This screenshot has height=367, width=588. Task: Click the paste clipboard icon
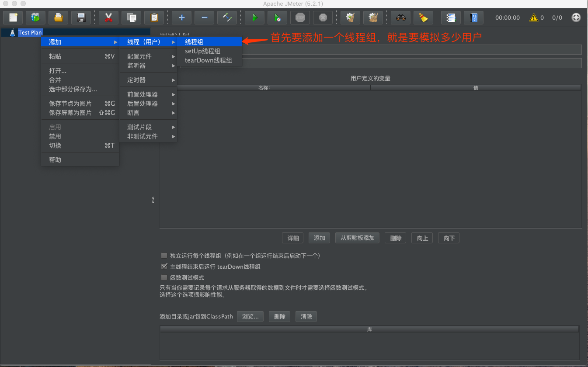point(154,18)
